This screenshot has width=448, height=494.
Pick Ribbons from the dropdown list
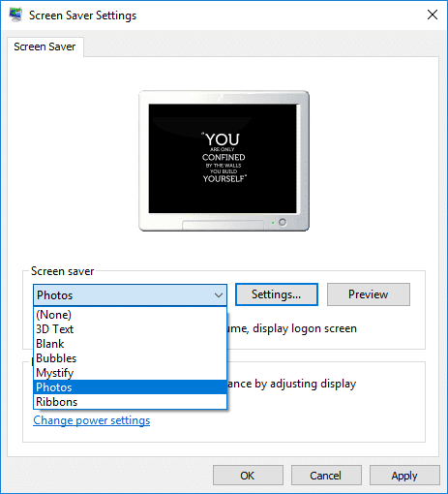130,402
